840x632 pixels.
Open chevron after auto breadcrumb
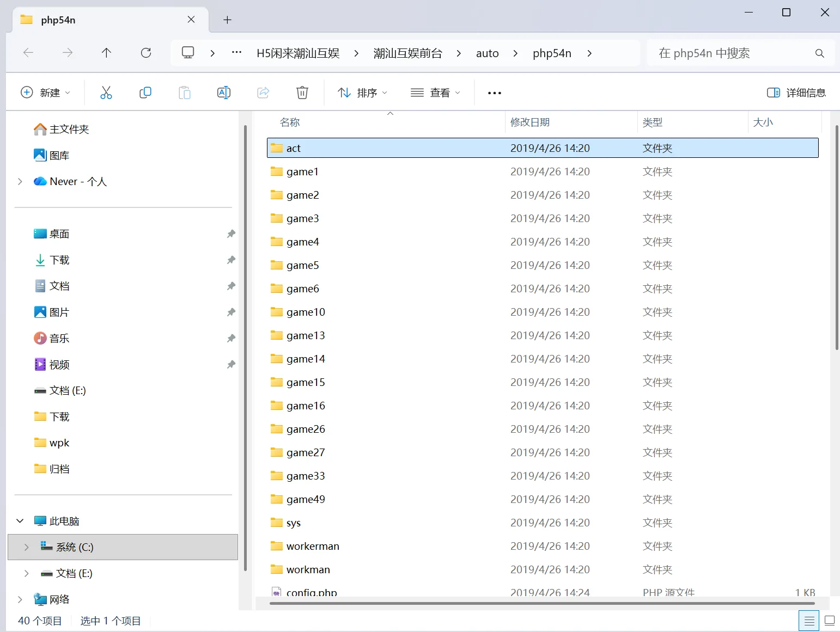coord(515,53)
